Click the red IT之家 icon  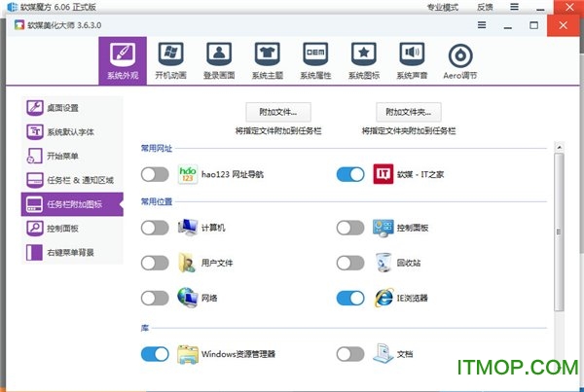pyautogui.click(x=383, y=174)
